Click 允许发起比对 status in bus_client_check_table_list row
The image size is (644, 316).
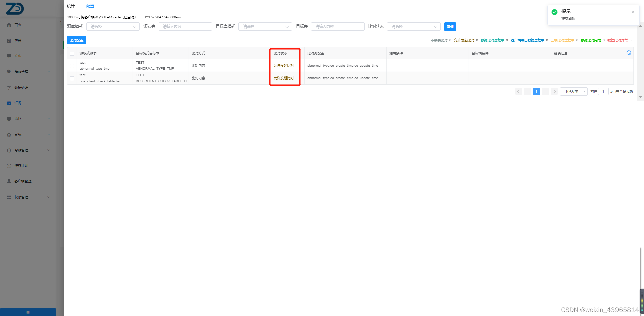(x=284, y=78)
